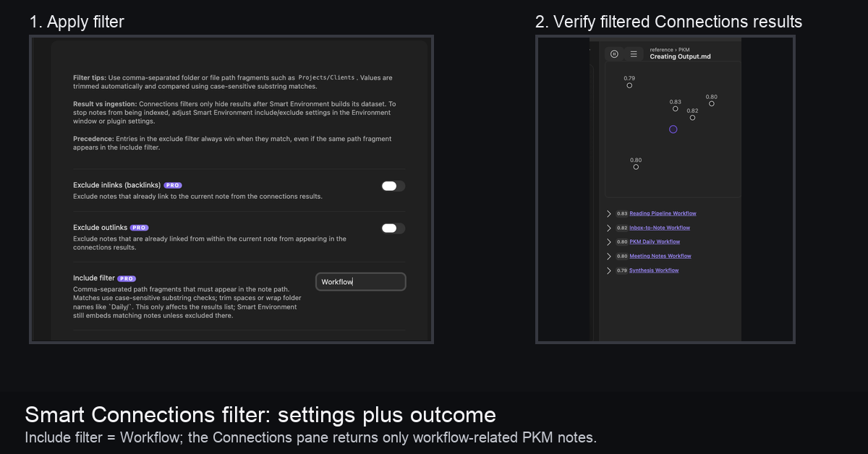Toggle Exclude outlinks switch
This screenshot has height=454, width=868.
coord(393,228)
